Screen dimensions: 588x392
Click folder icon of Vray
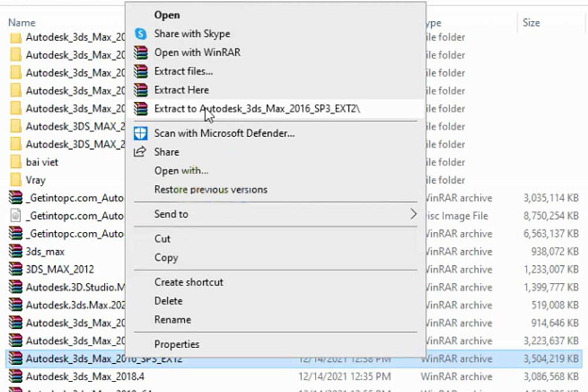click(x=16, y=180)
